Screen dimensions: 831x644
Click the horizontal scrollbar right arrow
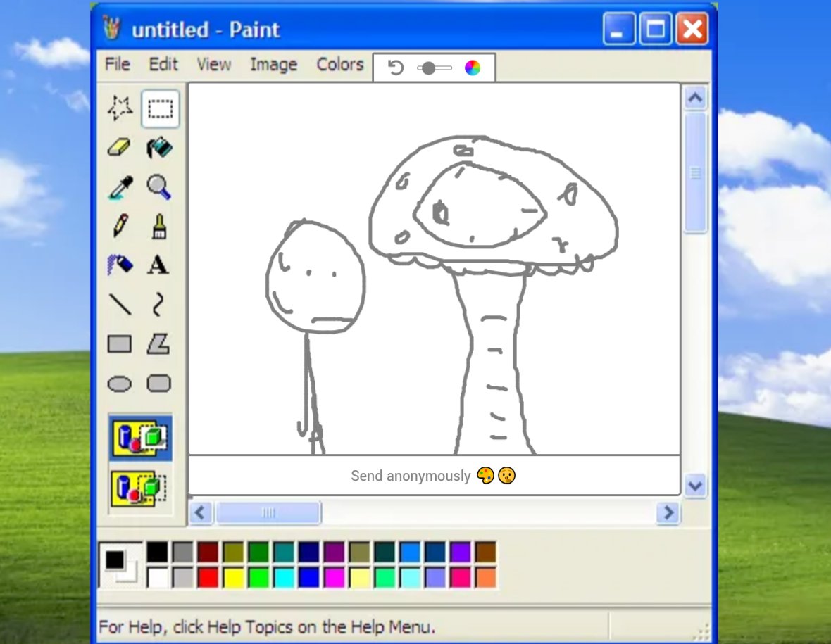(668, 512)
